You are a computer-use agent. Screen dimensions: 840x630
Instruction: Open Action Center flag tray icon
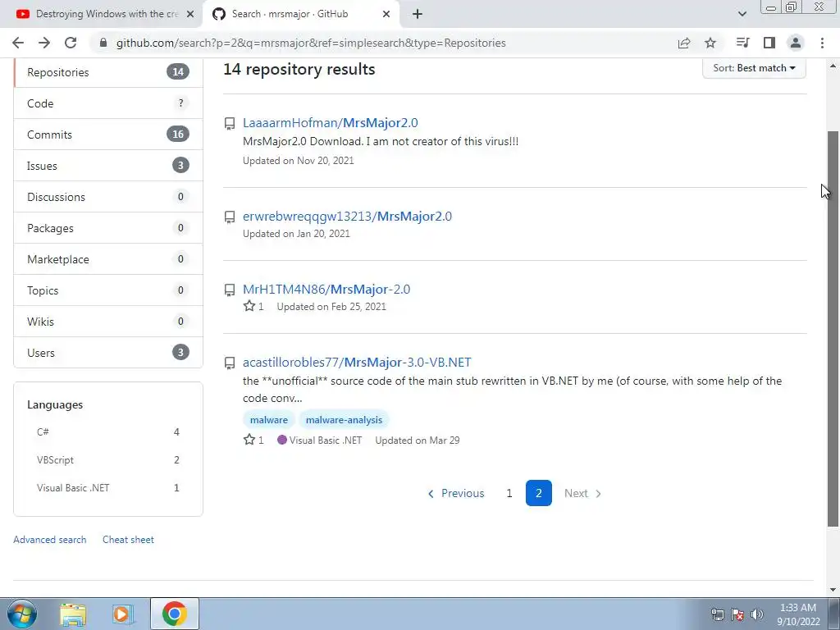click(737, 614)
